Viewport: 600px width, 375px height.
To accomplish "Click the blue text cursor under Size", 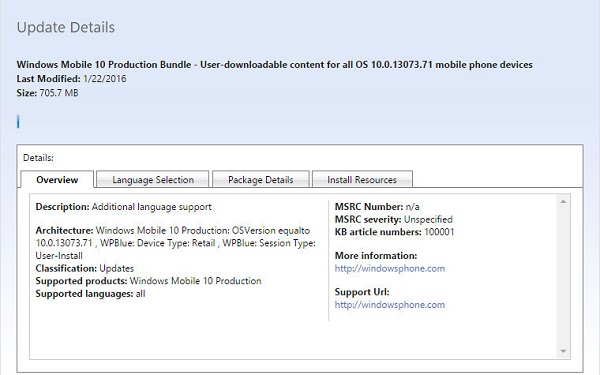I will coord(18,122).
